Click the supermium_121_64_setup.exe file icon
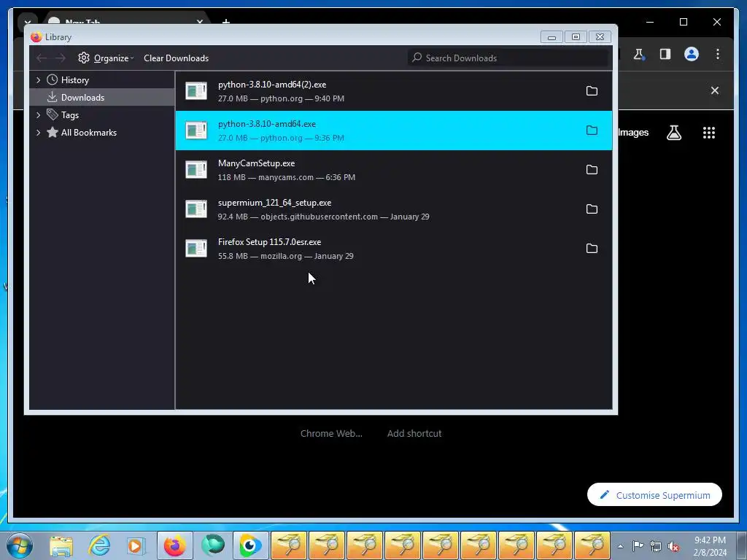 pyautogui.click(x=196, y=209)
